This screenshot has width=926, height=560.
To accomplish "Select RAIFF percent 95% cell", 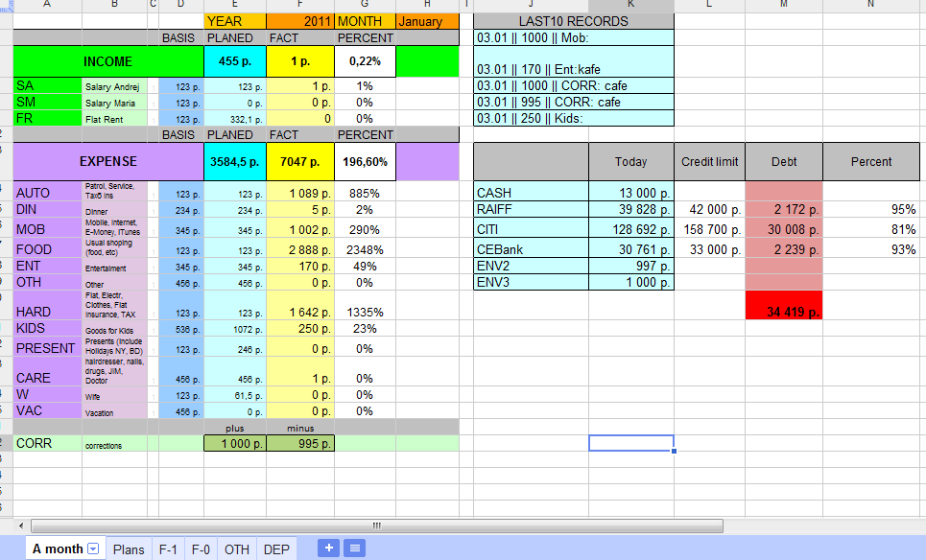I will pos(871,209).
